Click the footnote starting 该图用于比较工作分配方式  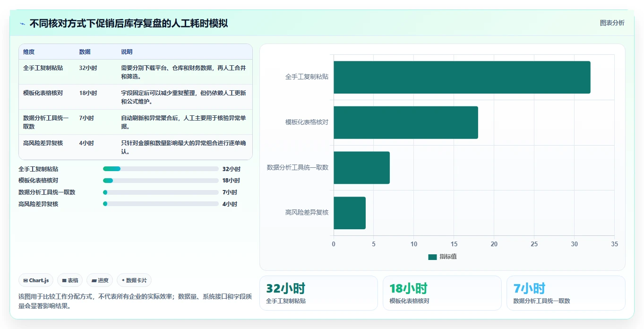pos(135,301)
